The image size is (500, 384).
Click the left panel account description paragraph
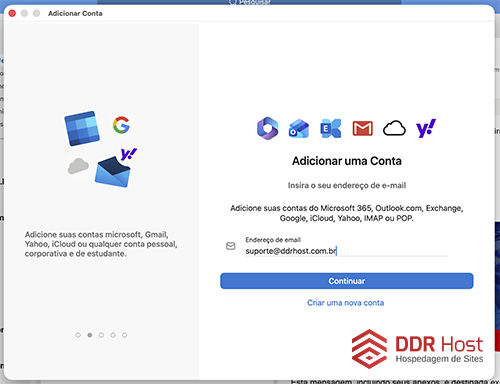pyautogui.click(x=101, y=244)
